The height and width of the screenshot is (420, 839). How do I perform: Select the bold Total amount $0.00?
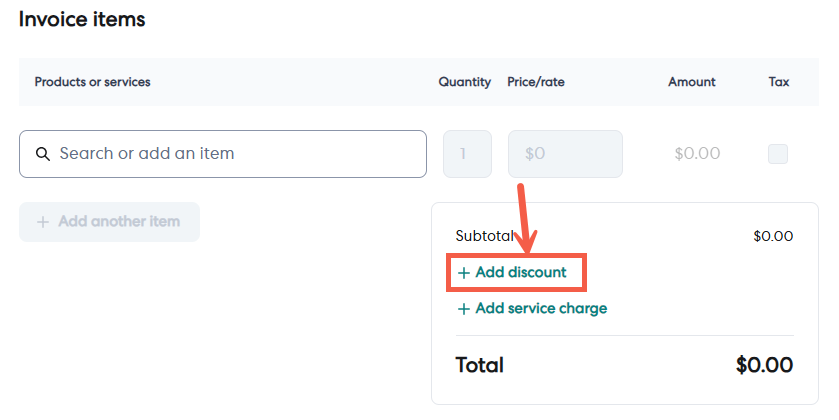tap(764, 365)
